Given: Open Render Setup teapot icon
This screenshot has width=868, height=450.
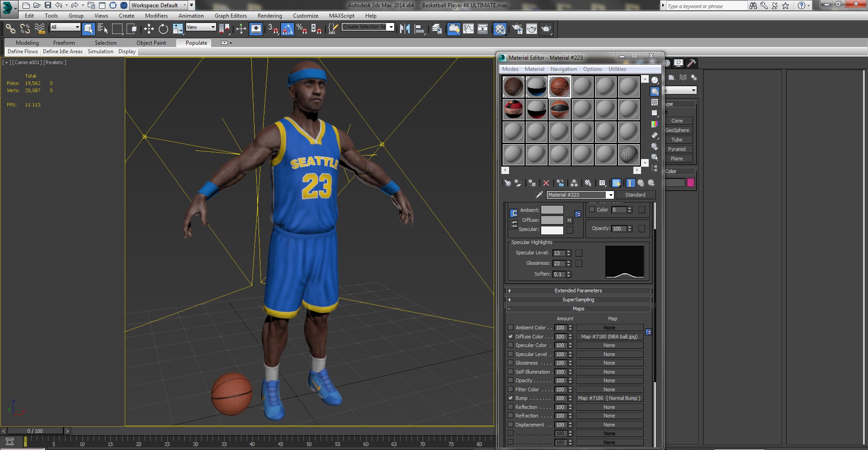Looking at the screenshot, I should click(517, 29).
